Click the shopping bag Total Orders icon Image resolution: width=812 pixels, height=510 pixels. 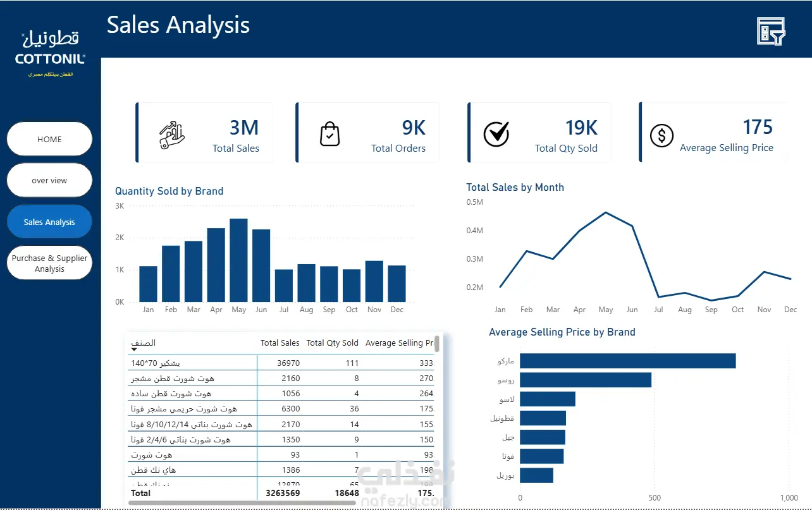click(x=329, y=134)
